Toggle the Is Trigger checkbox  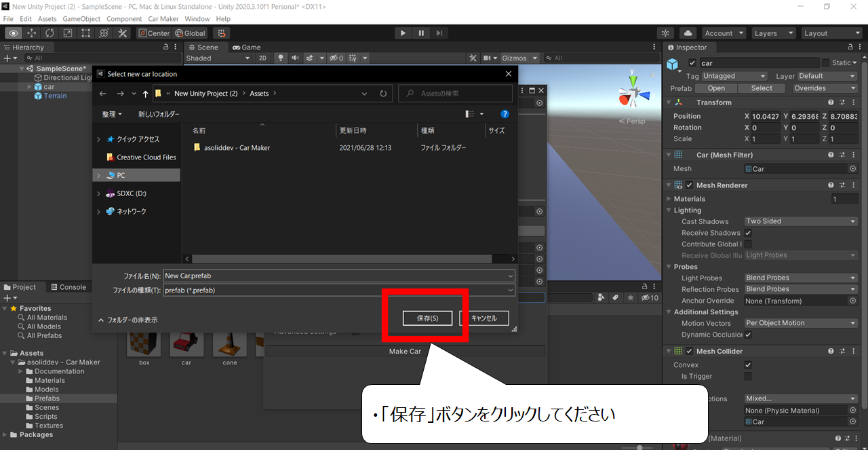(x=748, y=376)
